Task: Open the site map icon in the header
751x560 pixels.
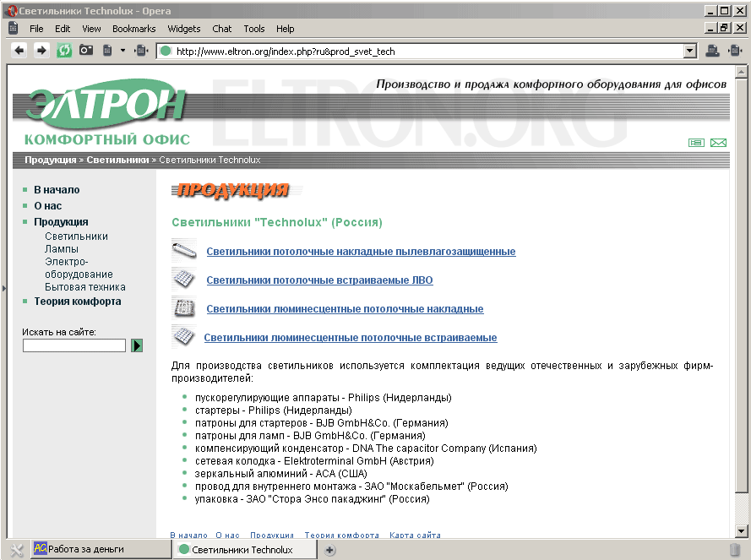Action: click(696, 142)
